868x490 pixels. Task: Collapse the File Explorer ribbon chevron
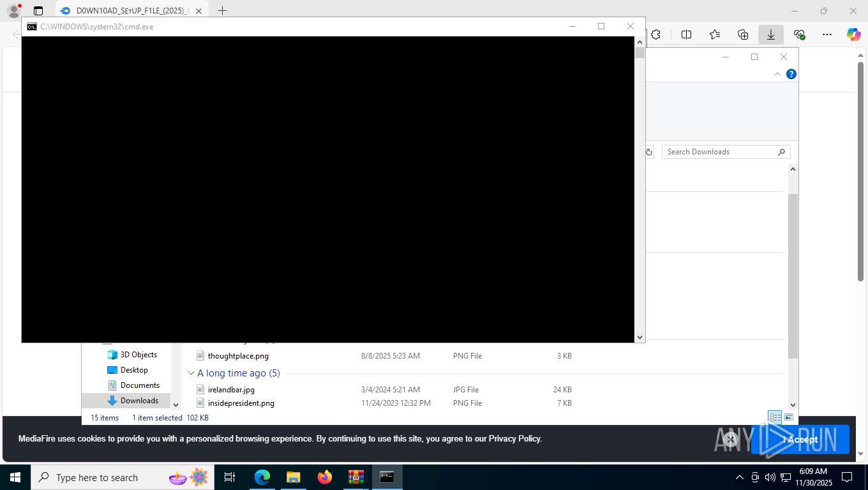(777, 74)
